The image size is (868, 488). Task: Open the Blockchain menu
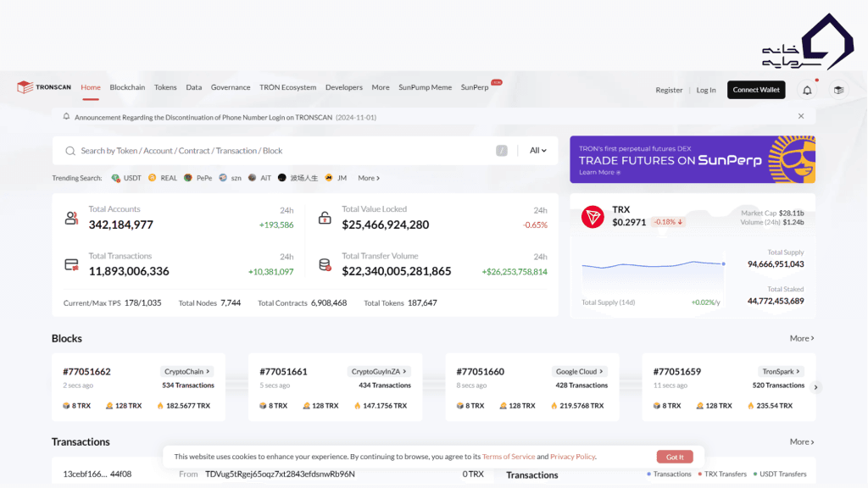[127, 87]
